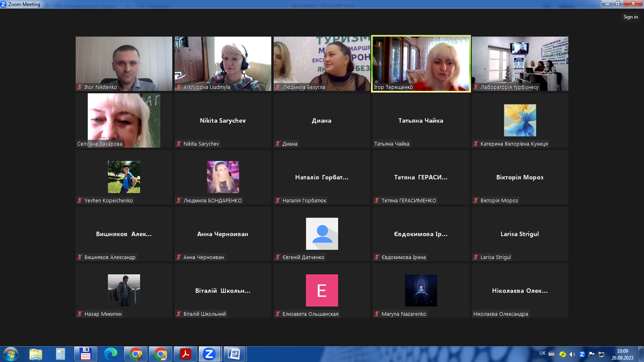Open Adobe Acrobat from the taskbar
The image size is (644, 362).
(185, 354)
